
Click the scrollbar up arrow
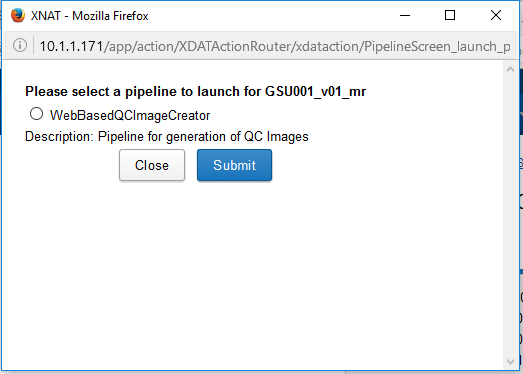pyautogui.click(x=510, y=69)
